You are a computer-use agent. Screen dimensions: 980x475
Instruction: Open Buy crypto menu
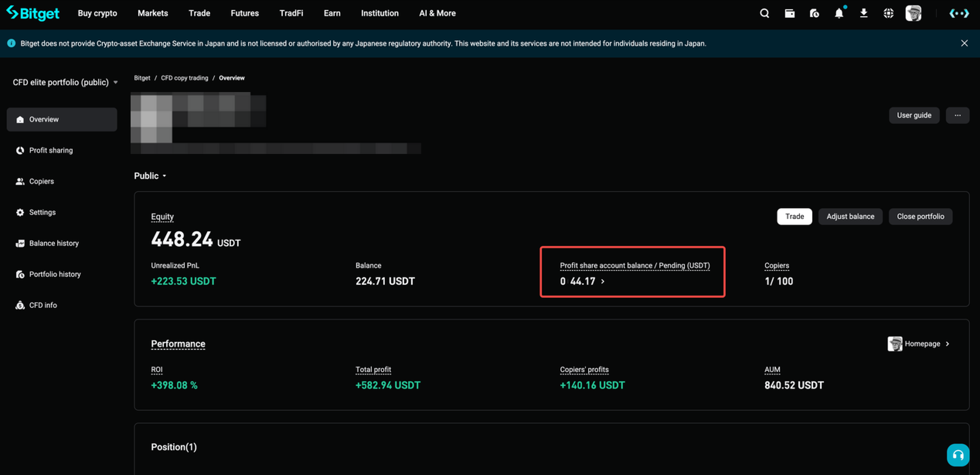click(x=97, y=13)
